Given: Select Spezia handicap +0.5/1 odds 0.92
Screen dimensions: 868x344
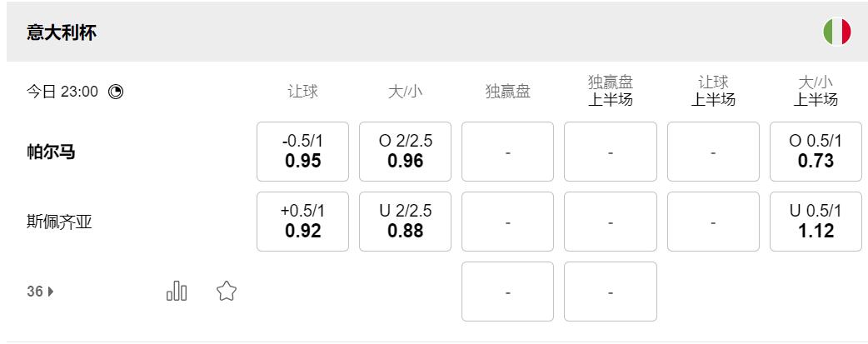Looking at the screenshot, I should [x=302, y=222].
